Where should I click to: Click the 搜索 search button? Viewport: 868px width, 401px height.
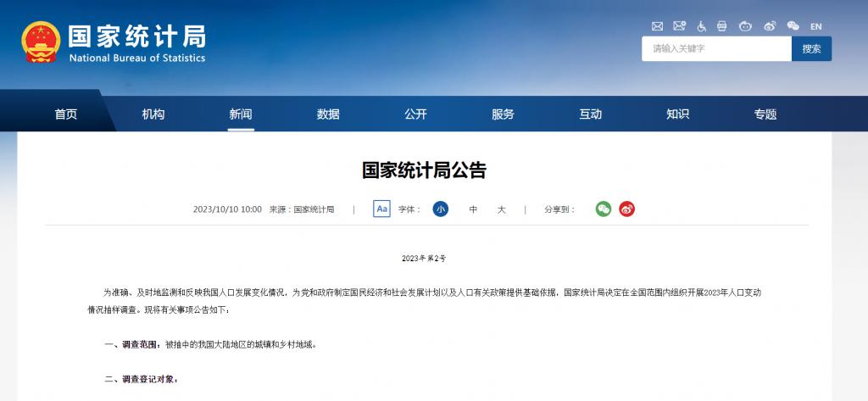(811, 48)
